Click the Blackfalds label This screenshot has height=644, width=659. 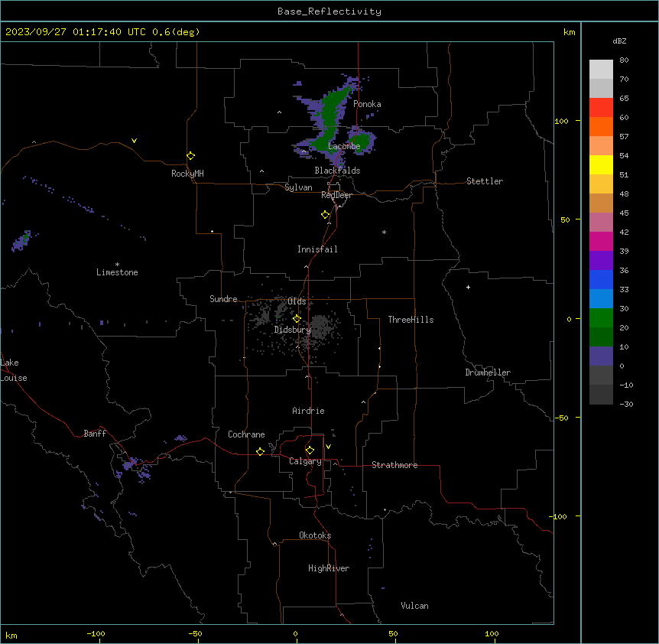click(x=337, y=171)
